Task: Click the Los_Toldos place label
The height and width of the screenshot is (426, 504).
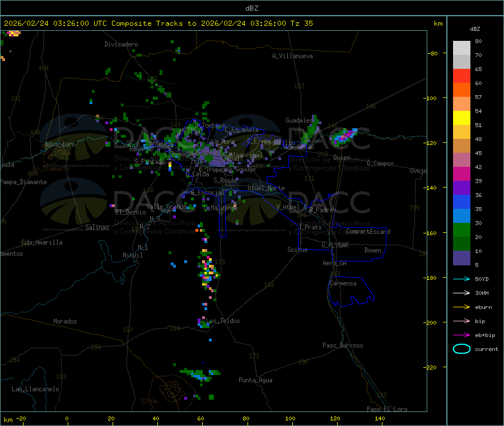Action: [x=223, y=321]
